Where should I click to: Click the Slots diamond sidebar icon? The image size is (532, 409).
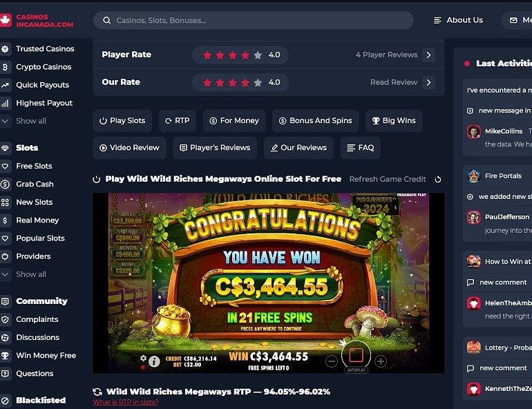tap(5, 149)
